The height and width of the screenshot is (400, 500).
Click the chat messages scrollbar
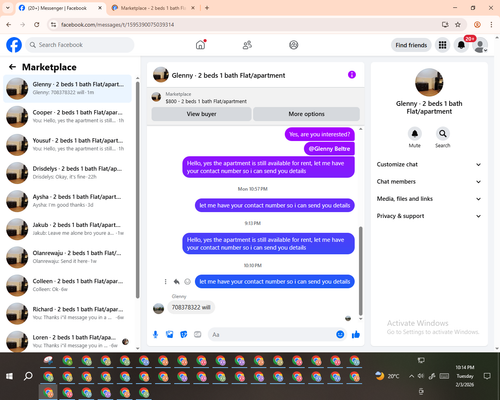pyautogui.click(x=360, y=271)
